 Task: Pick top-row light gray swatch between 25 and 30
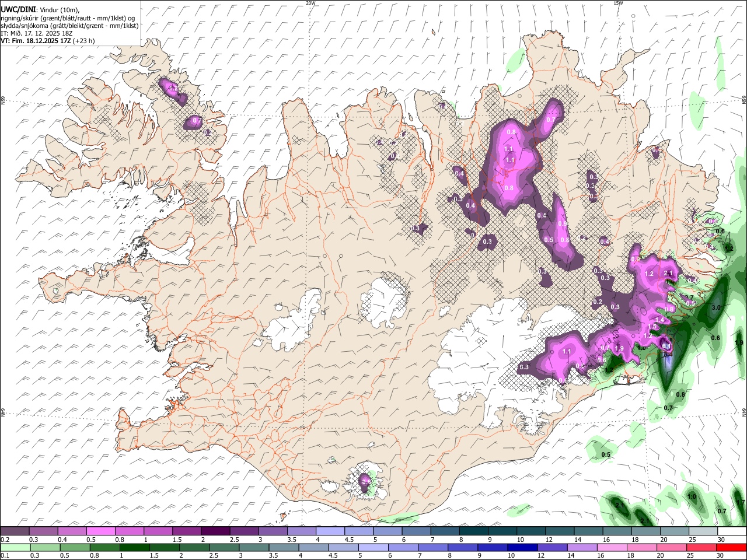click(703, 531)
